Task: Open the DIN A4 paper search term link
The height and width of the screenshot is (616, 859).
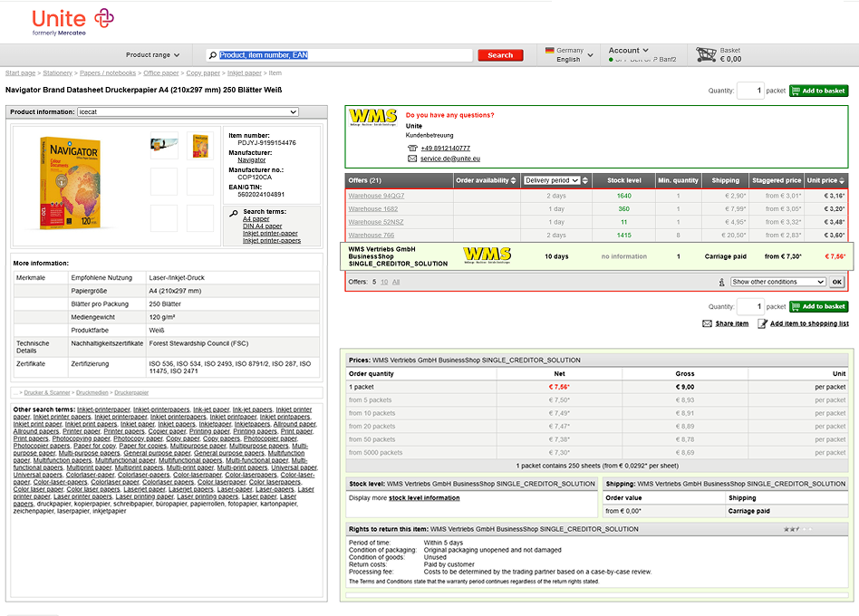Action: pos(263,226)
